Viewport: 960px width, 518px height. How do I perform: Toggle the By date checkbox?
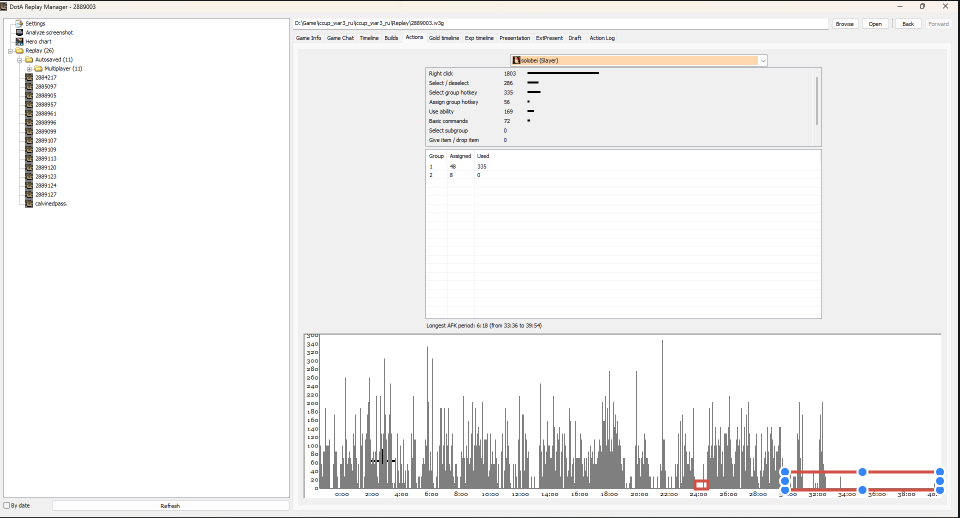point(7,506)
